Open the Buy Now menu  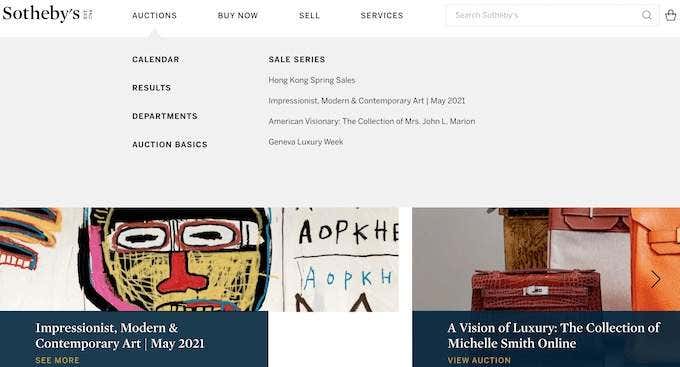[238, 16]
